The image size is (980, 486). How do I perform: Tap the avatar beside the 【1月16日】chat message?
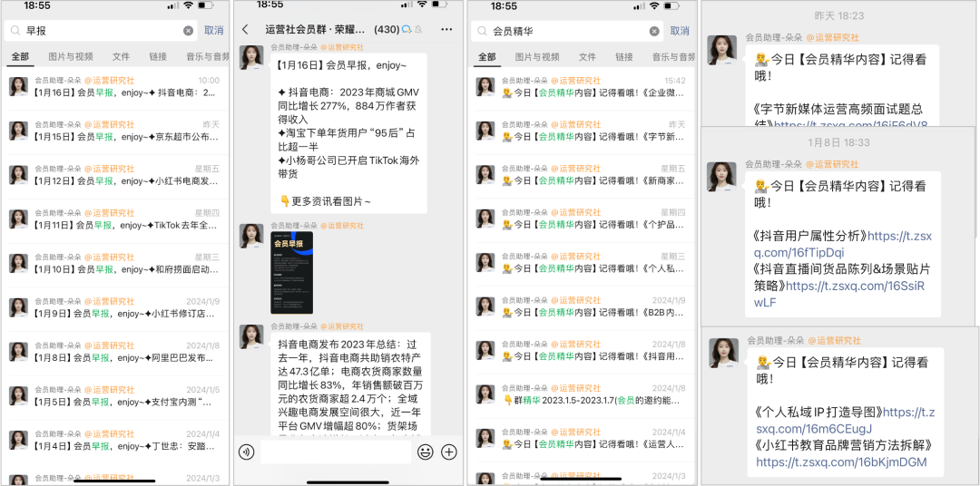click(251, 57)
